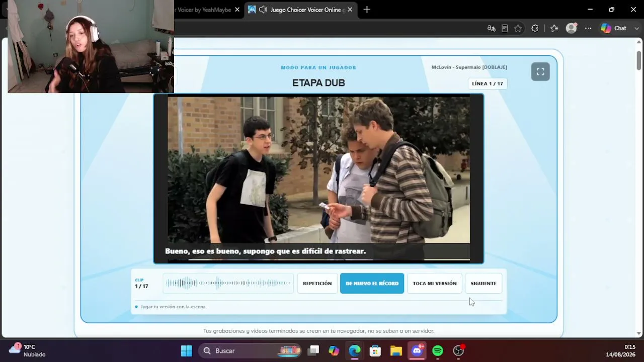This screenshot has width=644, height=362.
Task: Open the browser translate icon
Action: (x=492, y=28)
